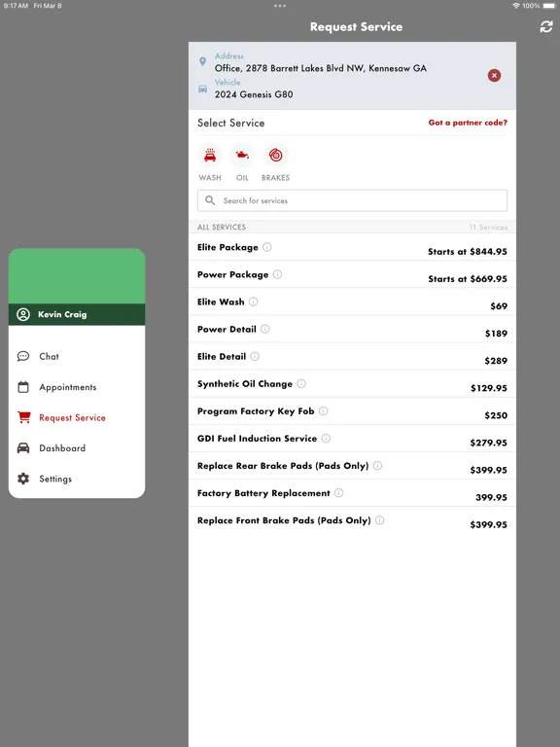Open Settings from the side menu
The height and width of the screenshot is (747, 560).
pyautogui.click(x=77, y=479)
